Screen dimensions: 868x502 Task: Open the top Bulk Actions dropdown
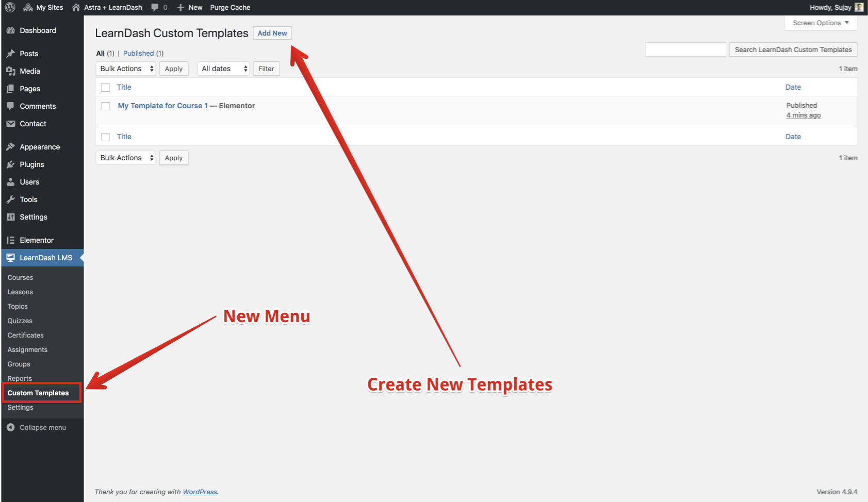[126, 69]
